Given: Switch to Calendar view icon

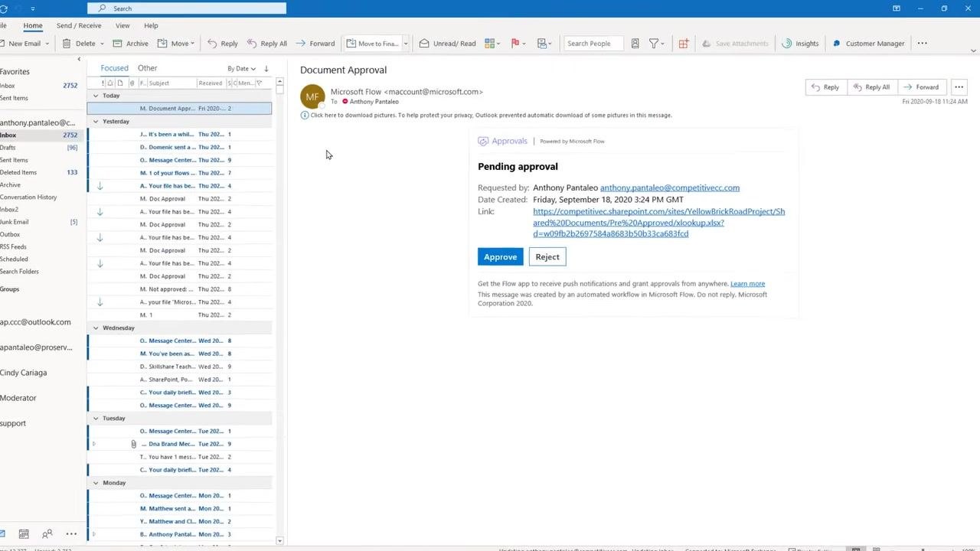Looking at the screenshot, I should 24,534.
